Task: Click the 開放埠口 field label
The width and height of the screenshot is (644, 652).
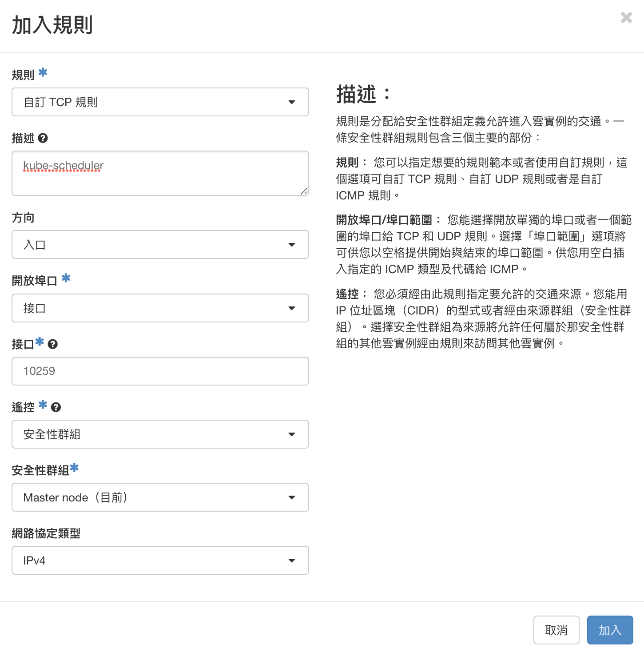Action: 35,281
